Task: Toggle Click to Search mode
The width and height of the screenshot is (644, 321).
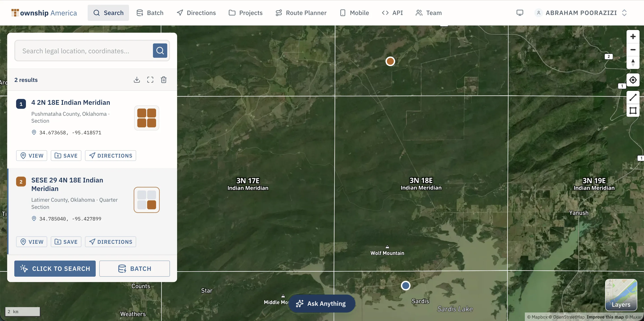Action: pos(55,268)
